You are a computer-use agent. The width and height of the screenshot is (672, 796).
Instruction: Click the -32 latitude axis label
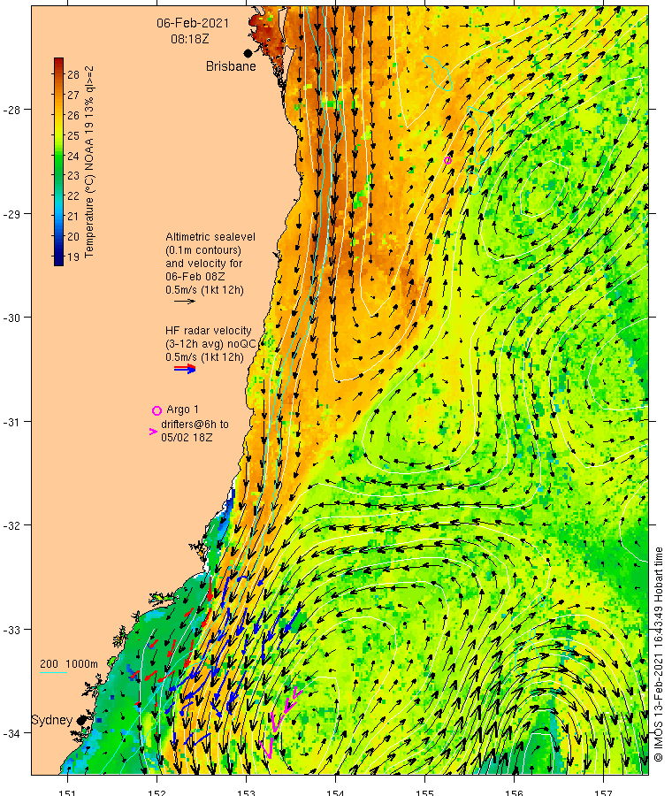pos(11,525)
